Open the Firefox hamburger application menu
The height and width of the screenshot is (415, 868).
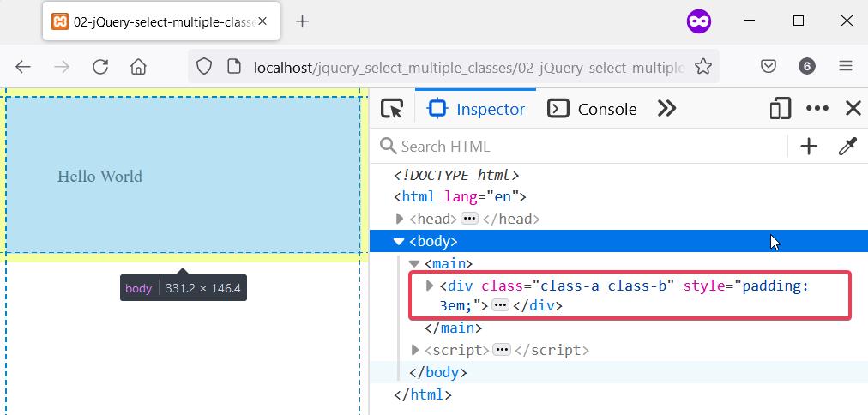point(846,67)
